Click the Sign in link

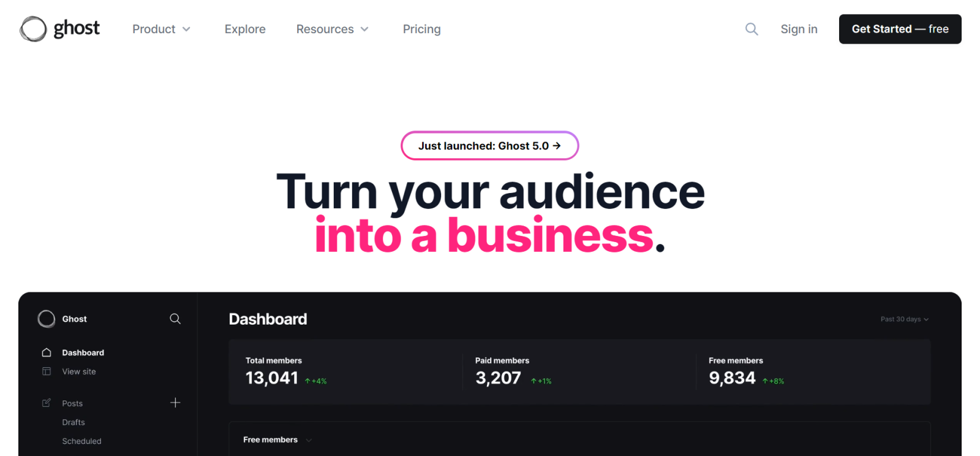point(799,29)
